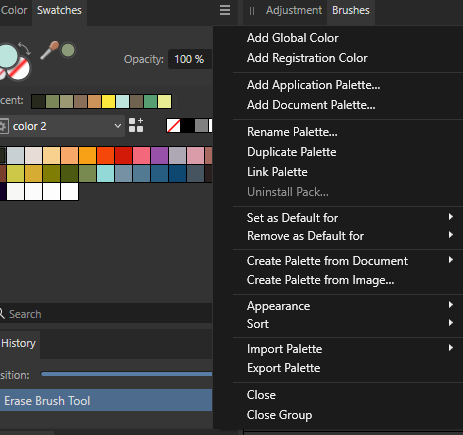Click the add swatch to palette icon
463x435 pixels.
coord(136,125)
